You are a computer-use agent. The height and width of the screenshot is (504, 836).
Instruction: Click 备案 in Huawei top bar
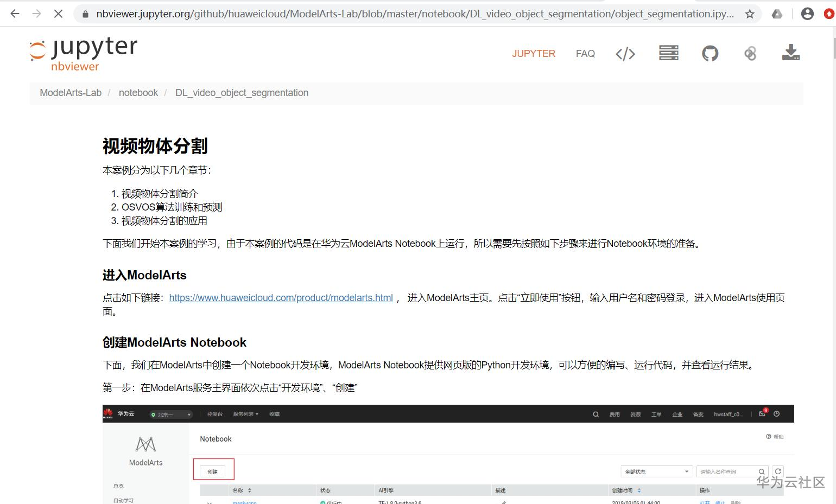698,414
